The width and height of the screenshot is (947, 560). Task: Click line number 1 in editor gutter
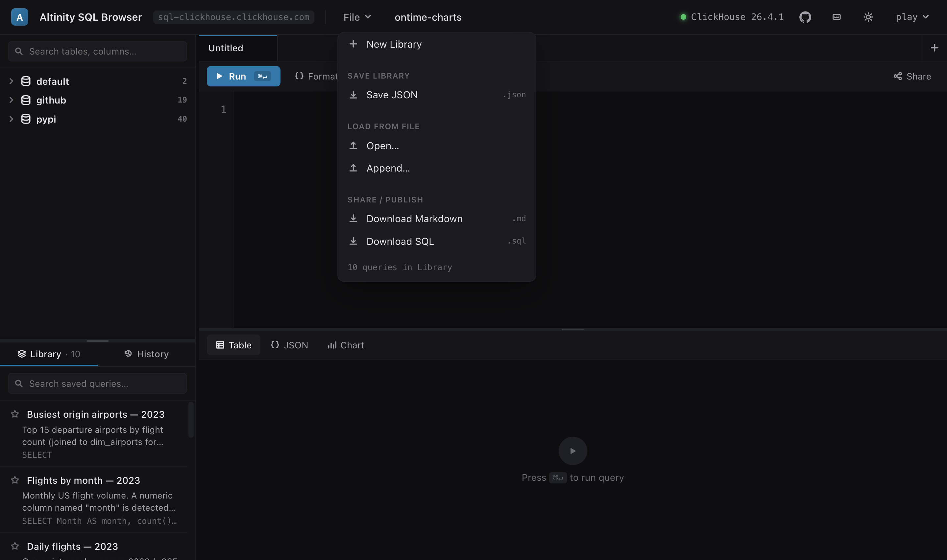[x=224, y=109]
